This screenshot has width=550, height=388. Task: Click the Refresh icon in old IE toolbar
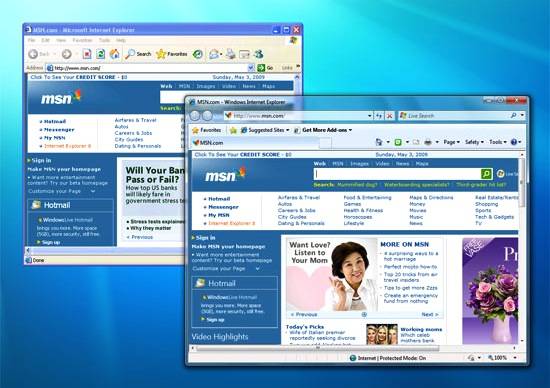pos(101,54)
